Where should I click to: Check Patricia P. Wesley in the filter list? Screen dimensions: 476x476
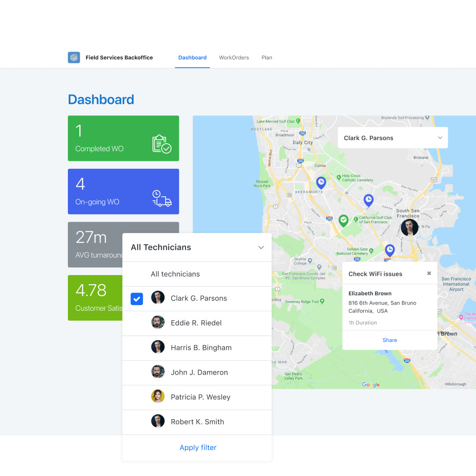(201, 397)
